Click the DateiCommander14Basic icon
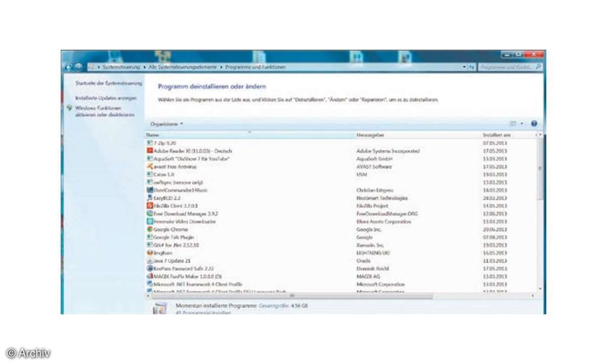Screen dimensions: 607x364 click(149, 190)
